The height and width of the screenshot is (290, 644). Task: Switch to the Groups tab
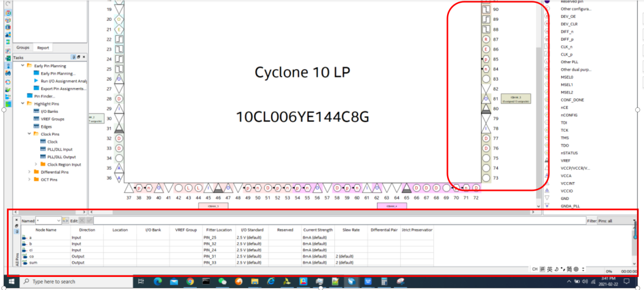tap(23, 48)
